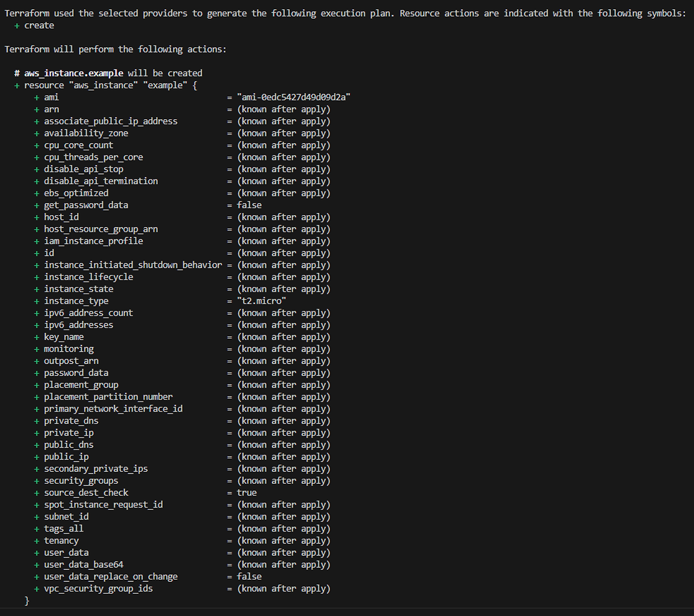This screenshot has width=694, height=616.
Task: Click the "ipv6_address_count" attribute
Action: [x=88, y=313]
